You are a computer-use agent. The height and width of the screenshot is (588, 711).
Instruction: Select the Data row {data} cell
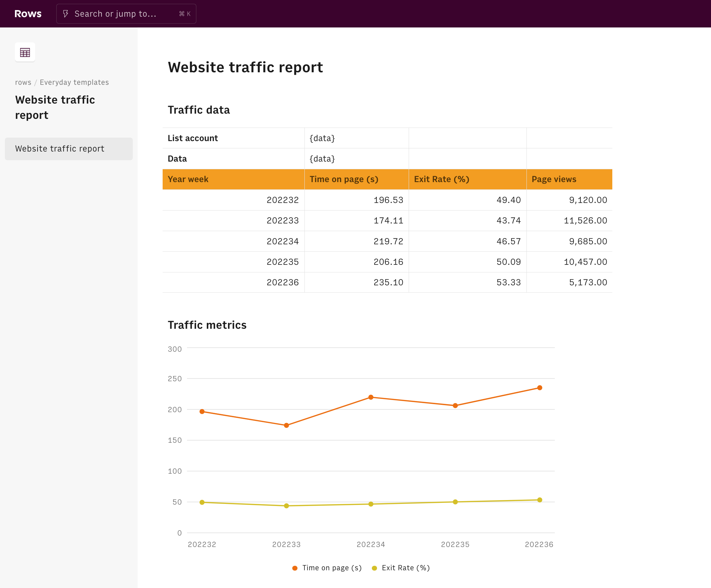coord(356,159)
